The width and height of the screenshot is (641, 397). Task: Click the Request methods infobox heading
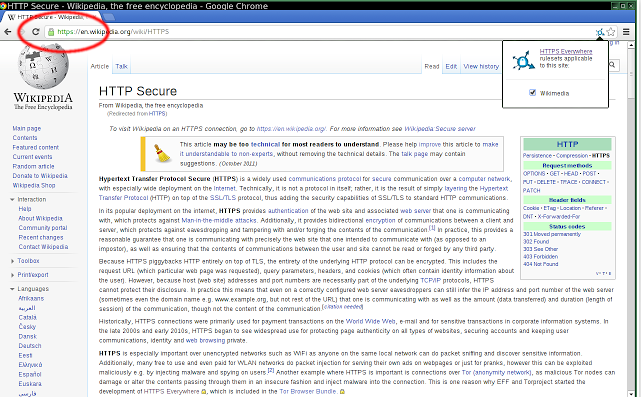[x=567, y=166]
